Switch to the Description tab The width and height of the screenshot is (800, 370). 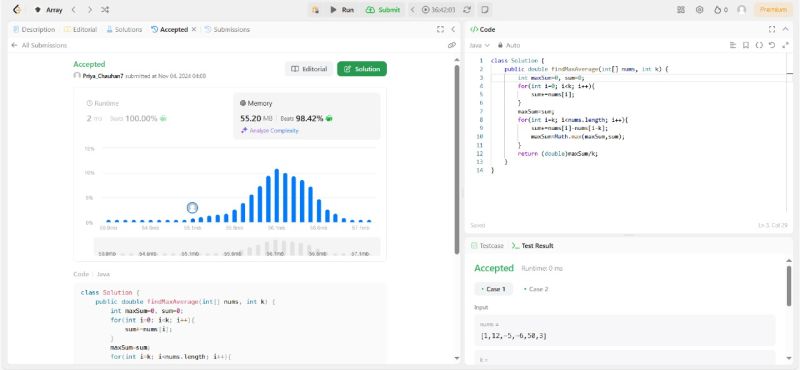[34, 30]
